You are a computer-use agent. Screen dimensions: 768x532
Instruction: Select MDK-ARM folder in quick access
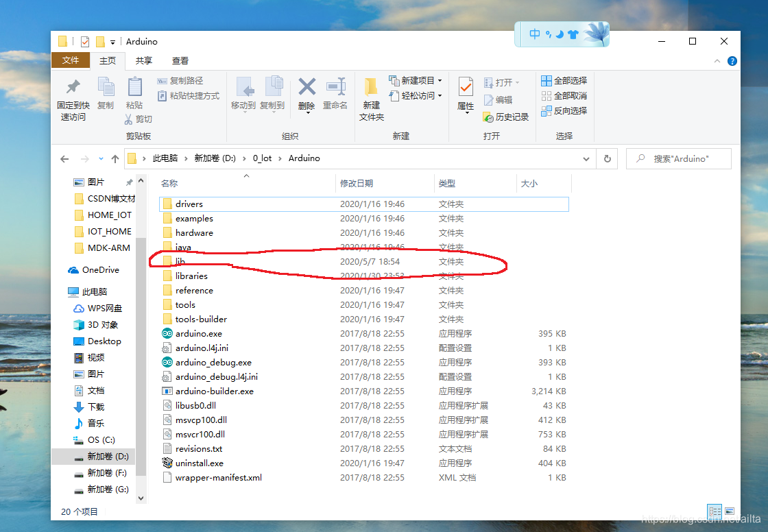coord(102,248)
